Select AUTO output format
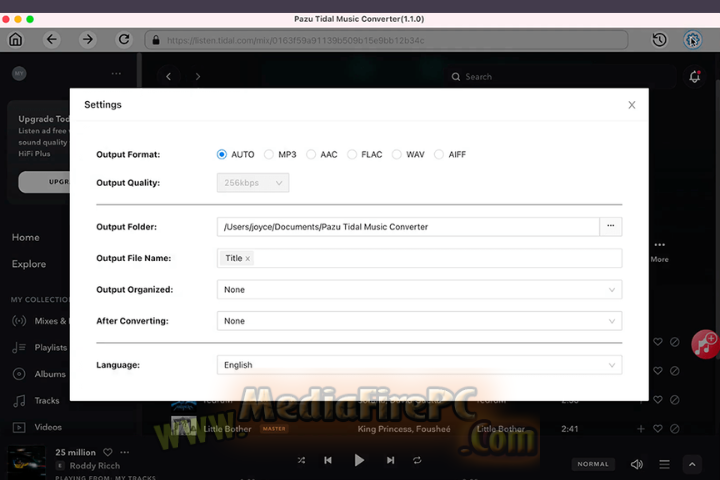This screenshot has height=480, width=720. (x=222, y=154)
